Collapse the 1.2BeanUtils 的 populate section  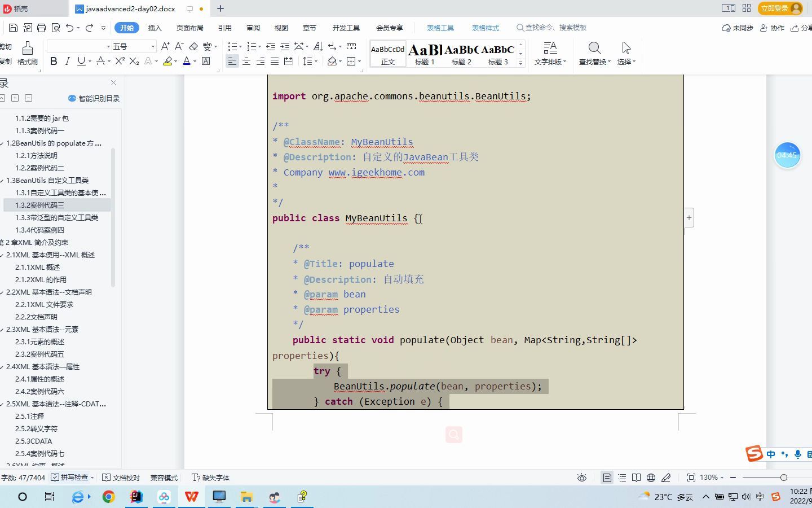(2, 143)
